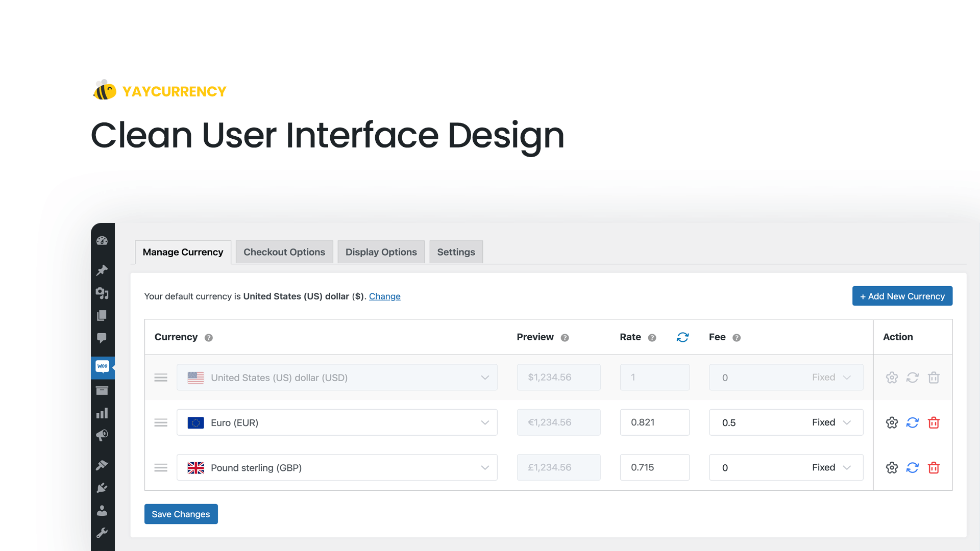Switch to the Checkout Options tab
This screenshot has height=551, width=980.
point(284,252)
